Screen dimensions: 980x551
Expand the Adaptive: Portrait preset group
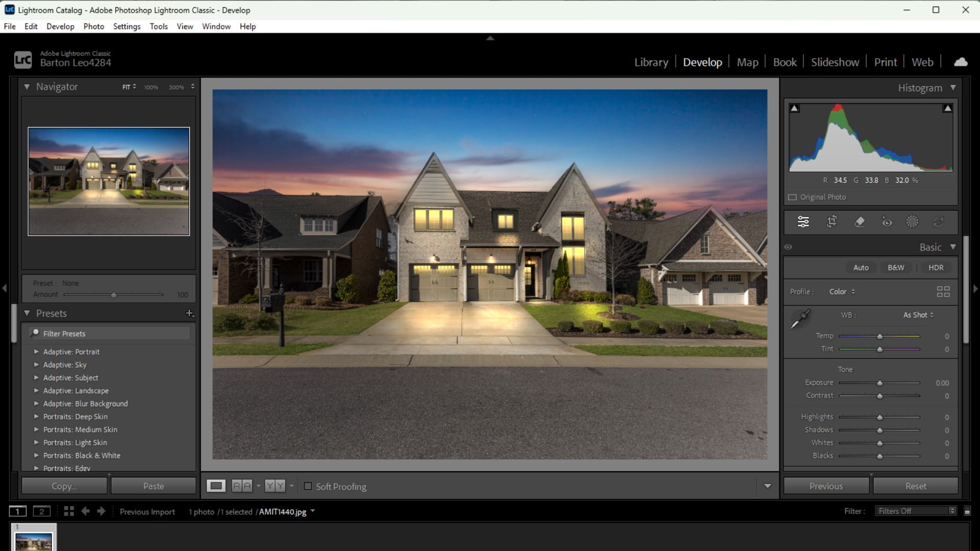click(36, 352)
